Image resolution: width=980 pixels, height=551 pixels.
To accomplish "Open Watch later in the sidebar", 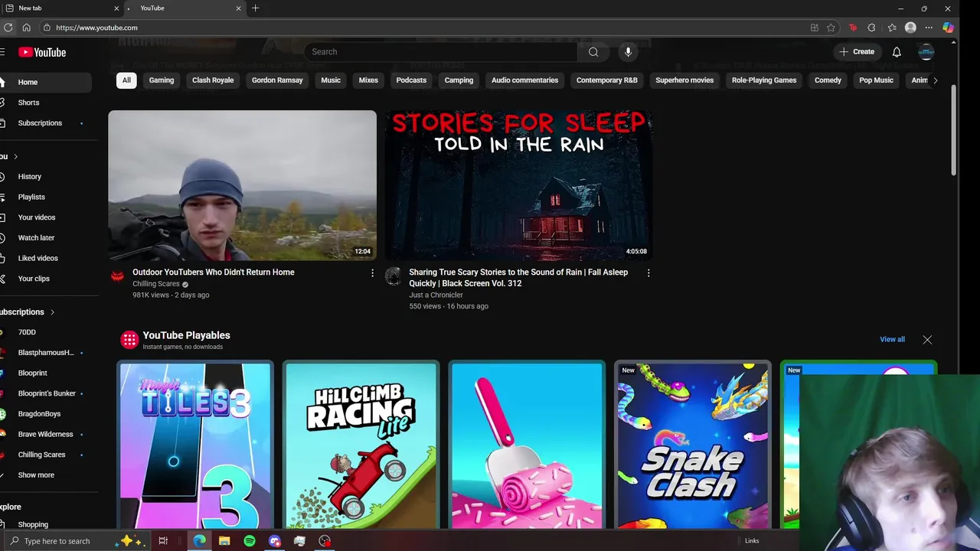I will 36,238.
